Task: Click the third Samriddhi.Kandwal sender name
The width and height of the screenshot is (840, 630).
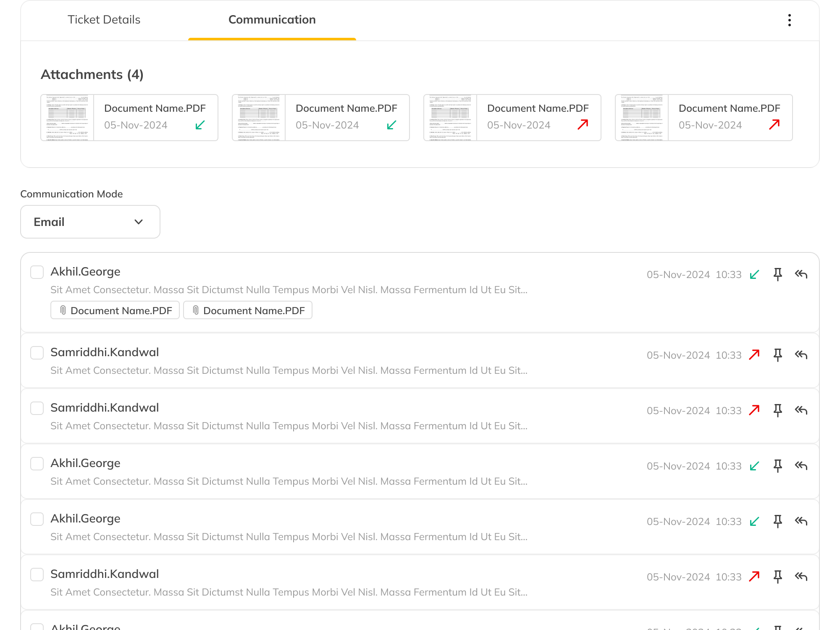Action: [105, 574]
